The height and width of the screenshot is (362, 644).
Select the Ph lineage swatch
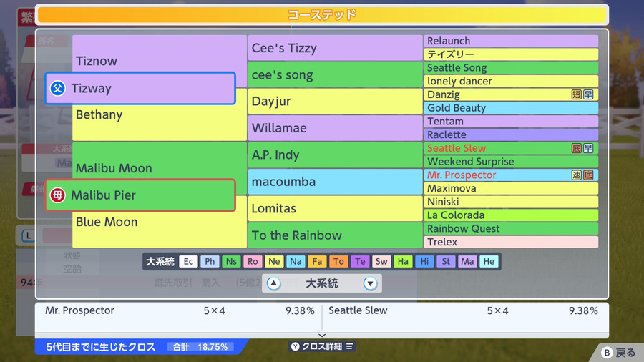(x=210, y=261)
